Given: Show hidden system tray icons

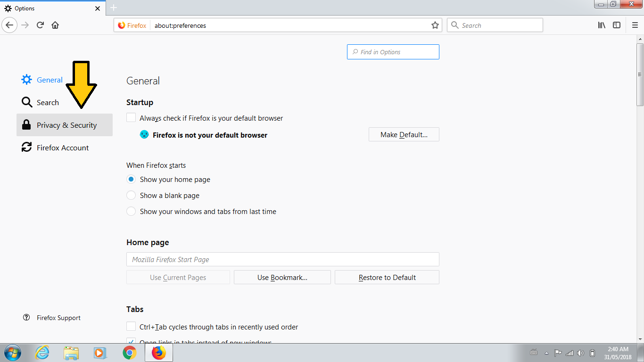Looking at the screenshot, I should point(546,353).
